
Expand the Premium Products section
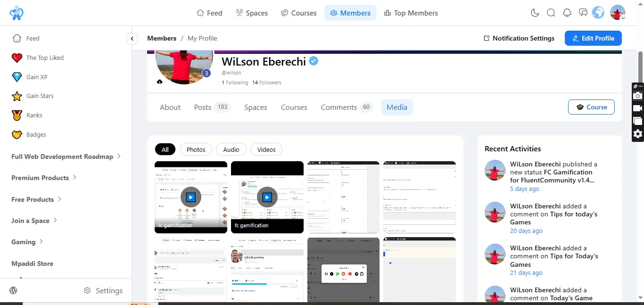[x=44, y=178]
